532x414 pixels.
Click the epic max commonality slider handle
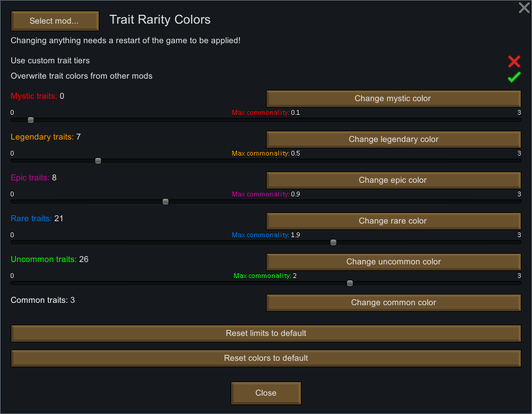tap(166, 202)
